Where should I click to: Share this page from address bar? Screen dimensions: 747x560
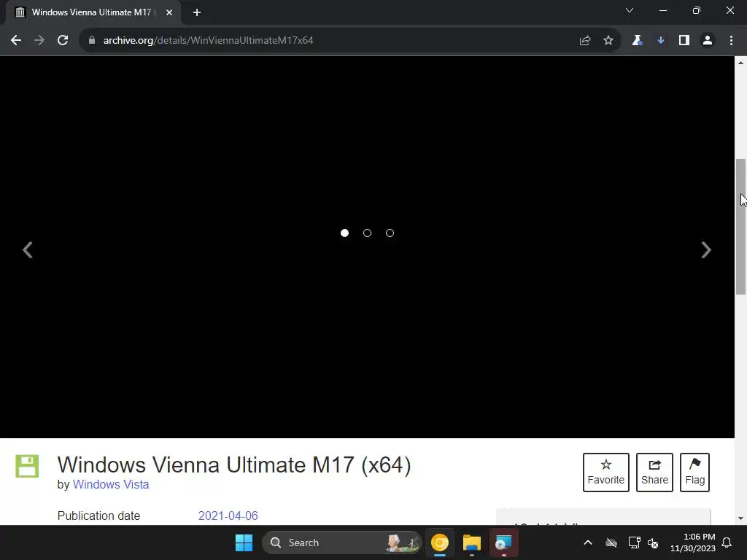click(585, 41)
